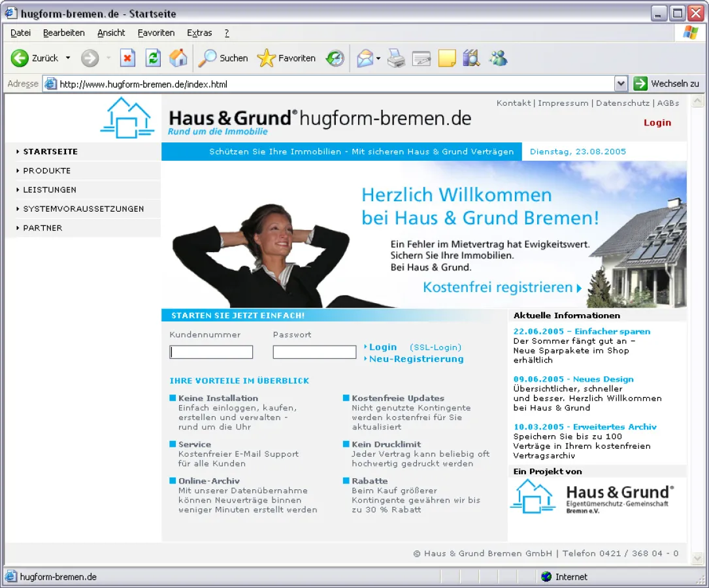The height and width of the screenshot is (588, 709).
Task: Launch Windows Messenger from the toolbar
Action: point(498,57)
